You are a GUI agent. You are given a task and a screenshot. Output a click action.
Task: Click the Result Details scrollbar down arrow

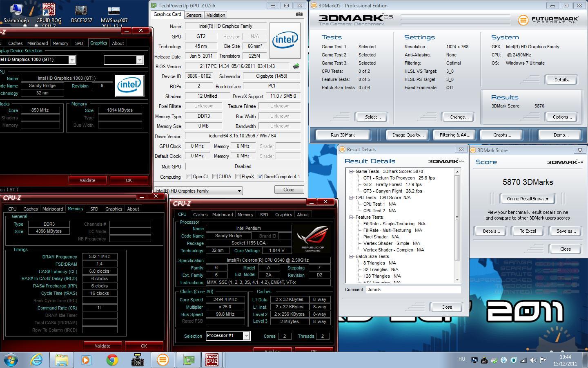pos(457,280)
